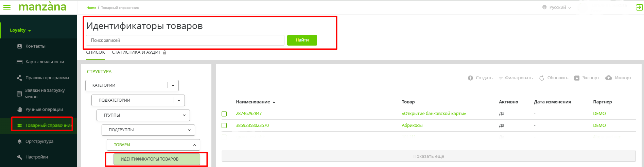Image resolution: width=644 pixels, height=167 pixels.
Task: Click the Фильтровать filter icon
Action: 501,78
